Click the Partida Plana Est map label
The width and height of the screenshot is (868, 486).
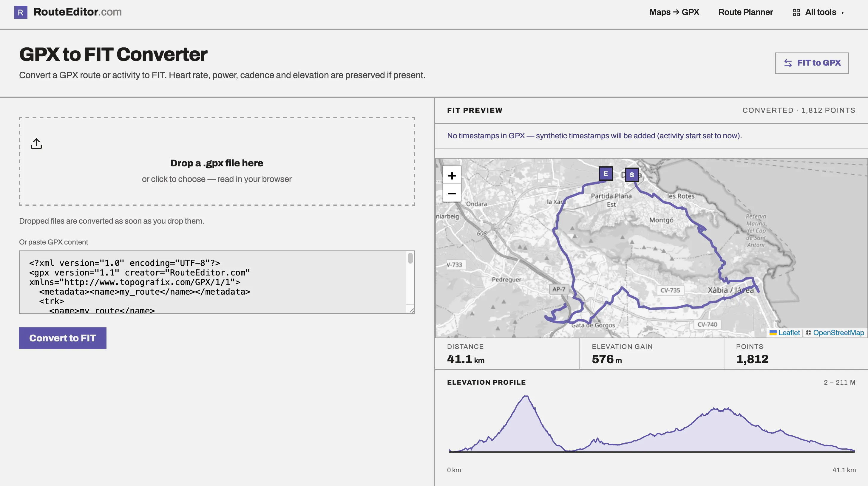pyautogui.click(x=611, y=200)
